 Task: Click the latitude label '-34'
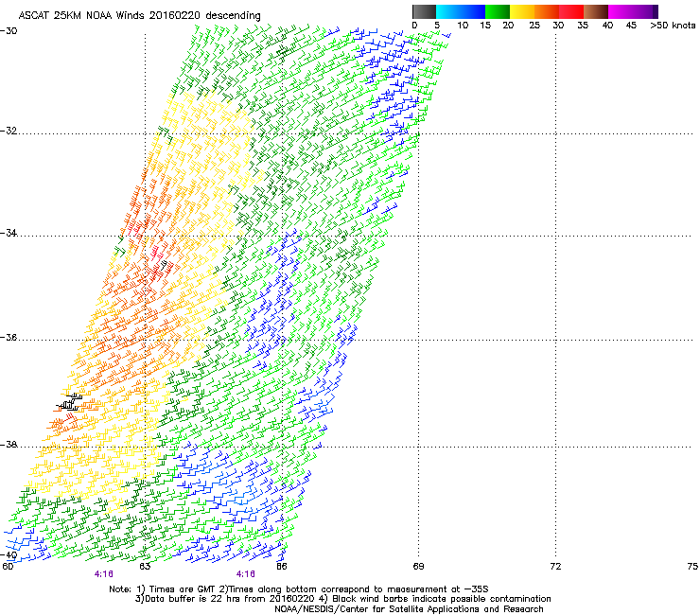coord(9,233)
